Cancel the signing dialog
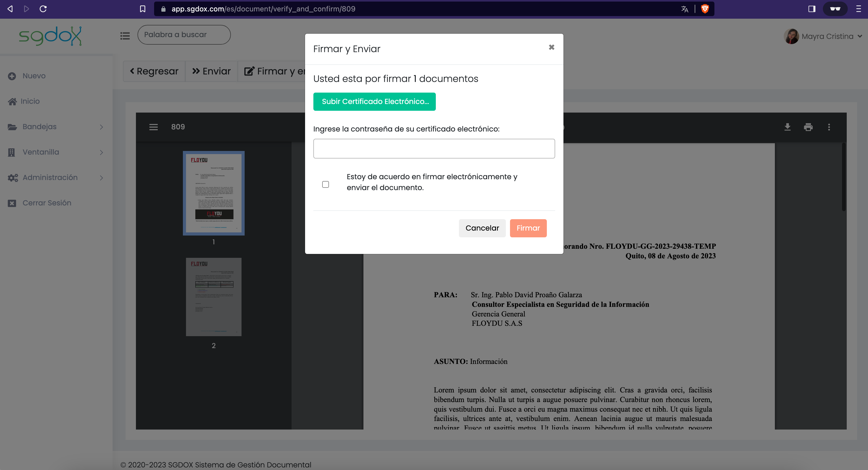868x470 pixels. point(482,228)
